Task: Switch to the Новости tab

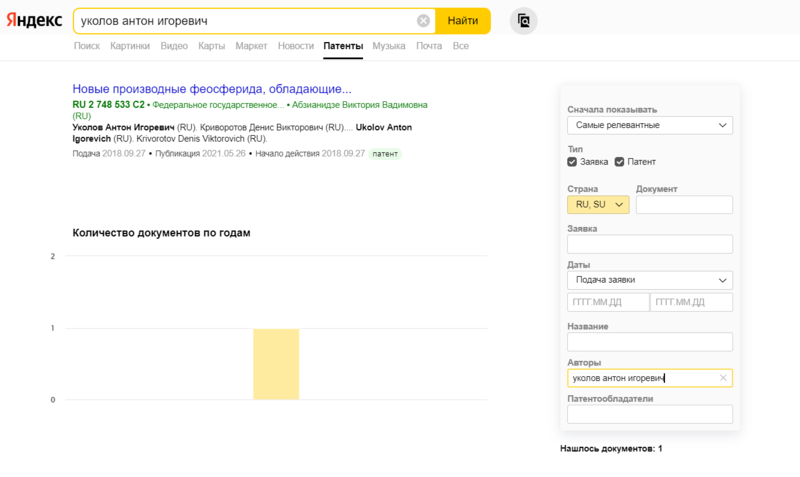Action: pos(295,46)
